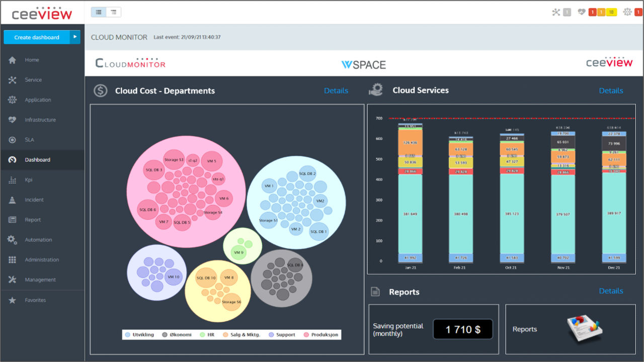Select the Administration menu item
Image resolution: width=644 pixels, height=362 pixels.
click(x=42, y=260)
